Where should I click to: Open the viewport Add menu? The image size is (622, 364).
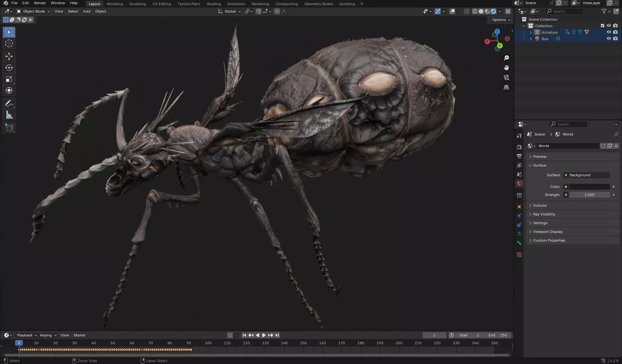click(x=86, y=11)
